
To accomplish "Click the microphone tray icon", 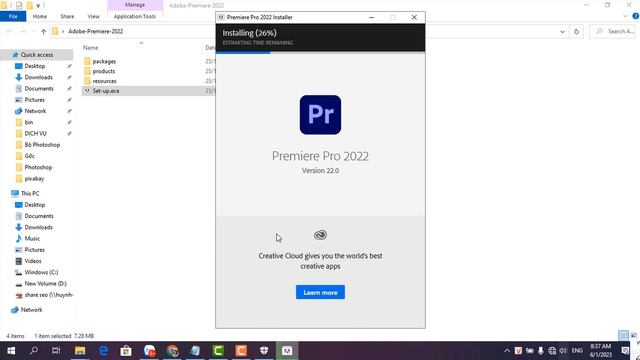I will point(540,351).
